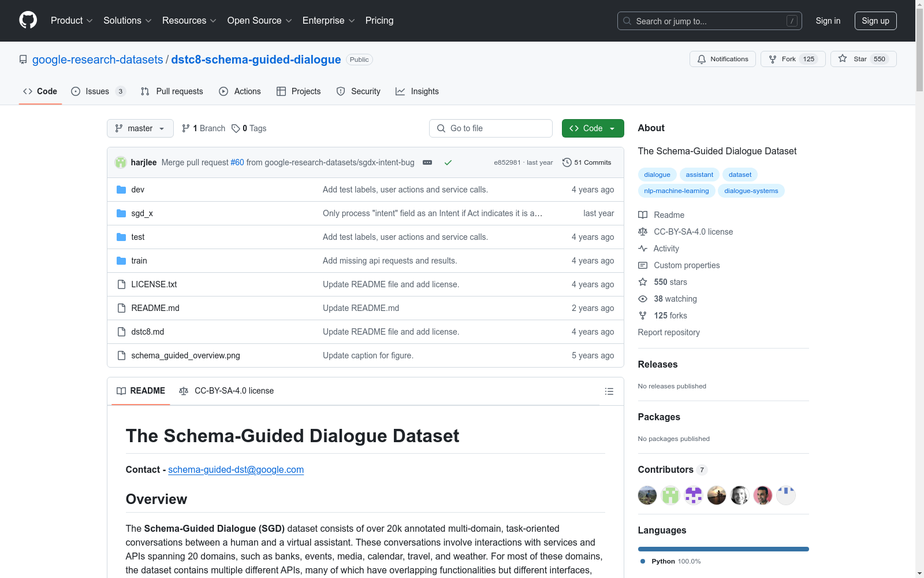924x578 pixels.
Task: Open the Issues tab
Action: point(98,91)
